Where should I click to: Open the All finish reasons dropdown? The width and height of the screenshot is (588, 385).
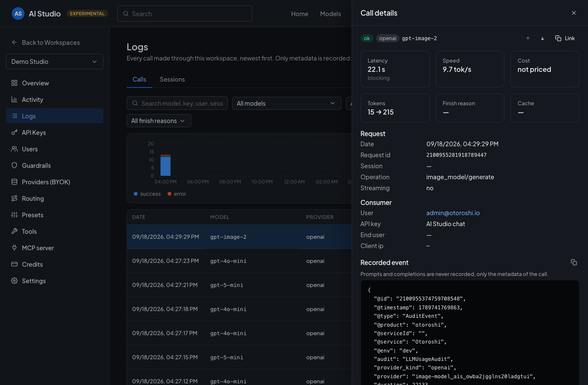click(x=159, y=121)
